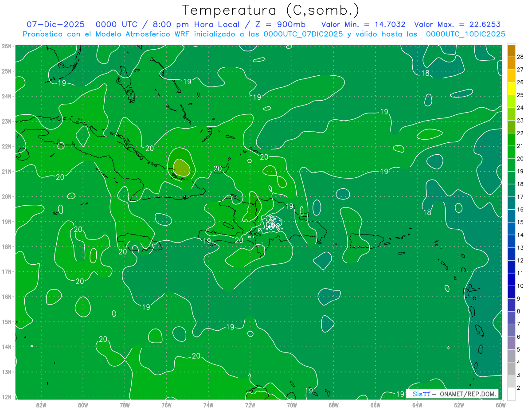Click the '19N' latitude axis label
Screen dimensions: 532x411
pos(7,221)
